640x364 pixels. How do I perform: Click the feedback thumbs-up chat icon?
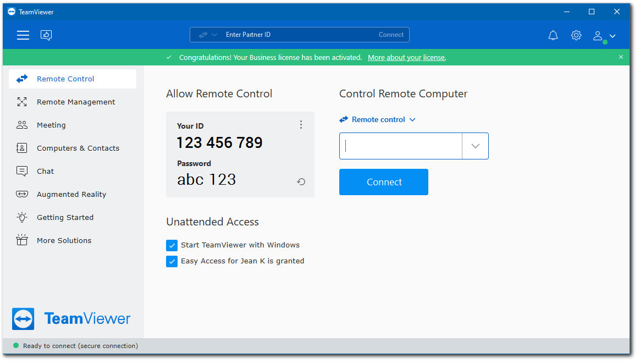coord(46,35)
